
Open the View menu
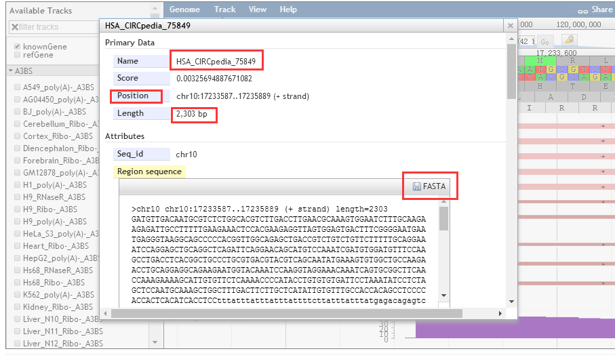click(x=258, y=9)
